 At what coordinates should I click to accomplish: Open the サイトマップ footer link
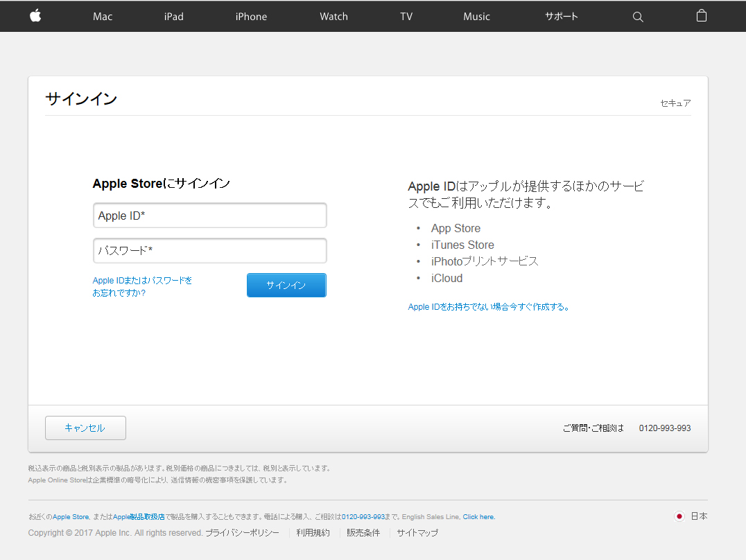[418, 533]
